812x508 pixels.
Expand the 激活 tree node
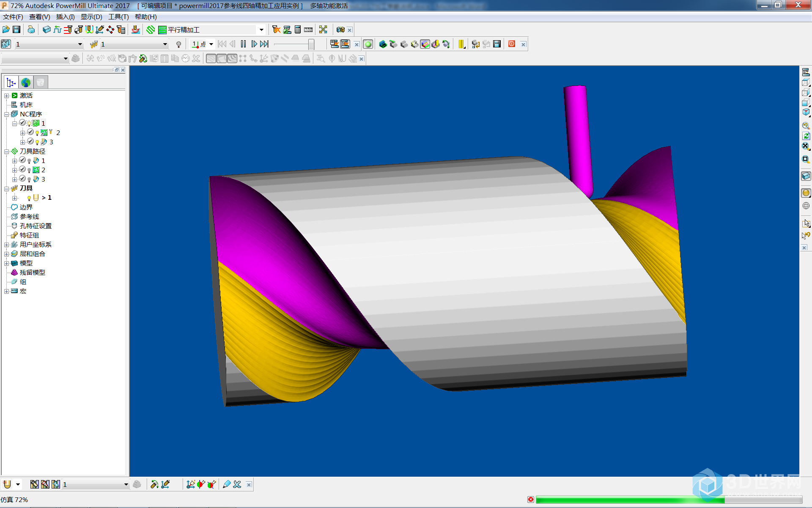pyautogui.click(x=7, y=96)
